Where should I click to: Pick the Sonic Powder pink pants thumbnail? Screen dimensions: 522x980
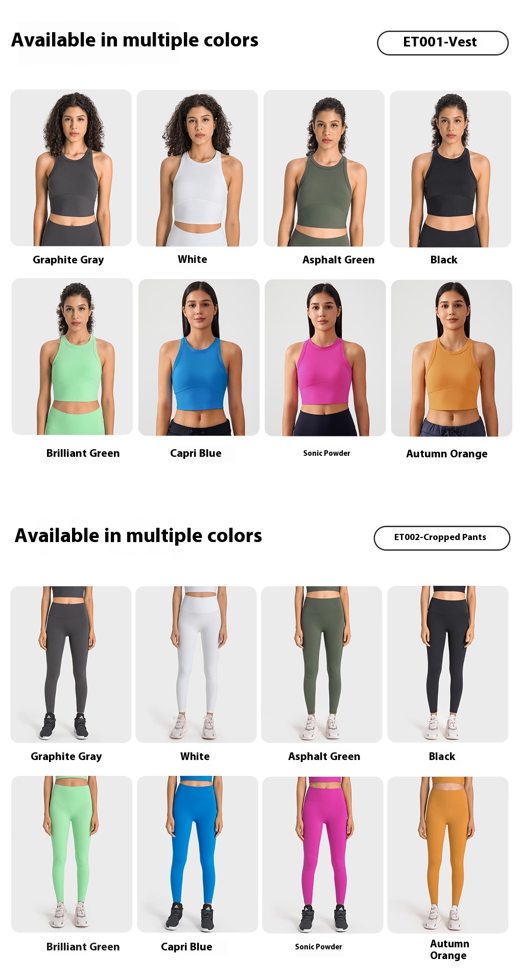pyautogui.click(x=322, y=855)
